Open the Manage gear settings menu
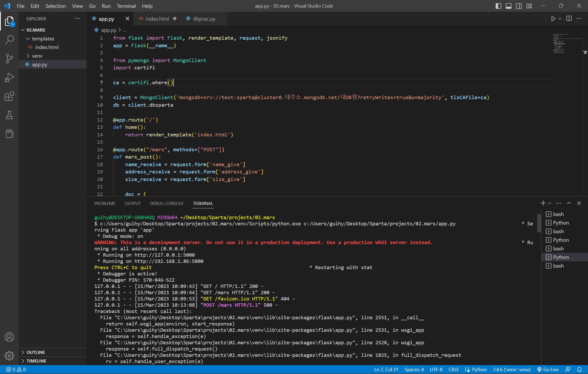Screen dimensions: 588x374 coord(9,355)
